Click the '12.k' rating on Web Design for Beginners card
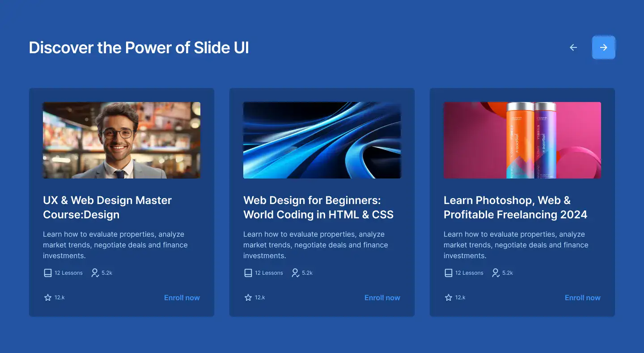 pyautogui.click(x=260, y=298)
